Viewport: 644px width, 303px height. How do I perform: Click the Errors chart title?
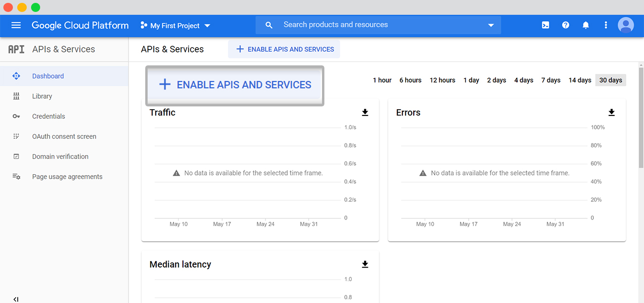pos(408,113)
